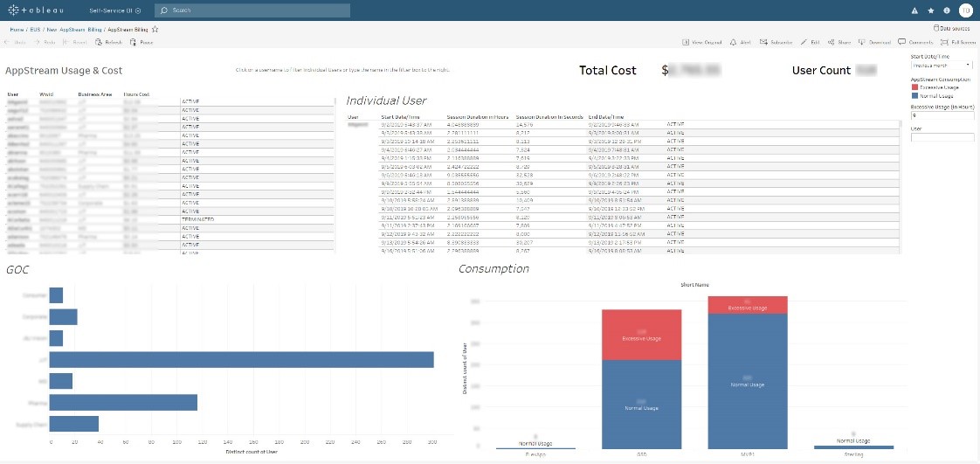
Task: Select red Excessive Usage legend swatch
Action: (915, 87)
